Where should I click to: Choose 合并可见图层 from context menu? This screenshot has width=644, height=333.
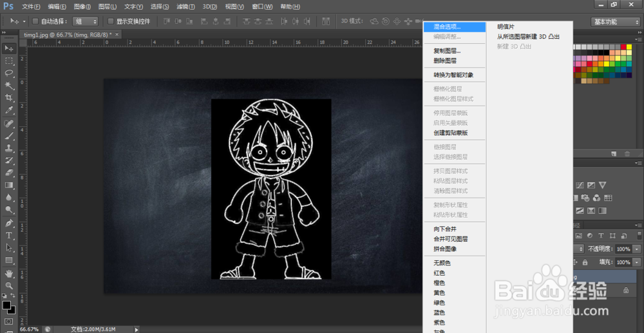(x=454, y=239)
